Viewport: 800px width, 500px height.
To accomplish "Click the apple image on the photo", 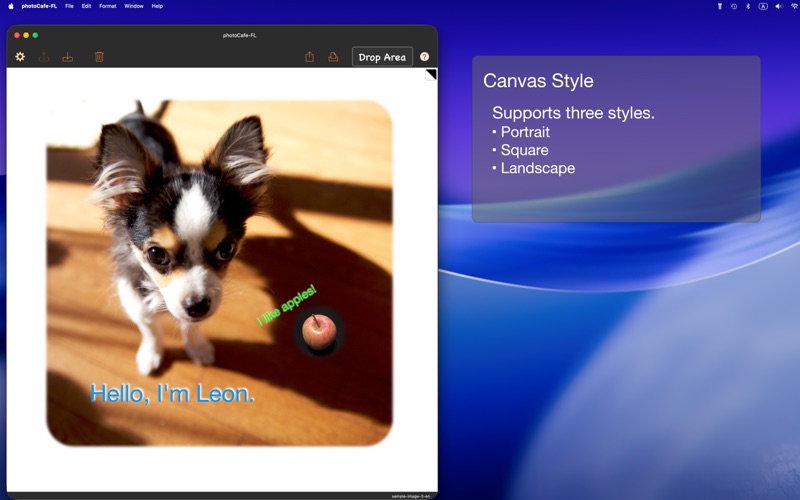I will click(319, 331).
